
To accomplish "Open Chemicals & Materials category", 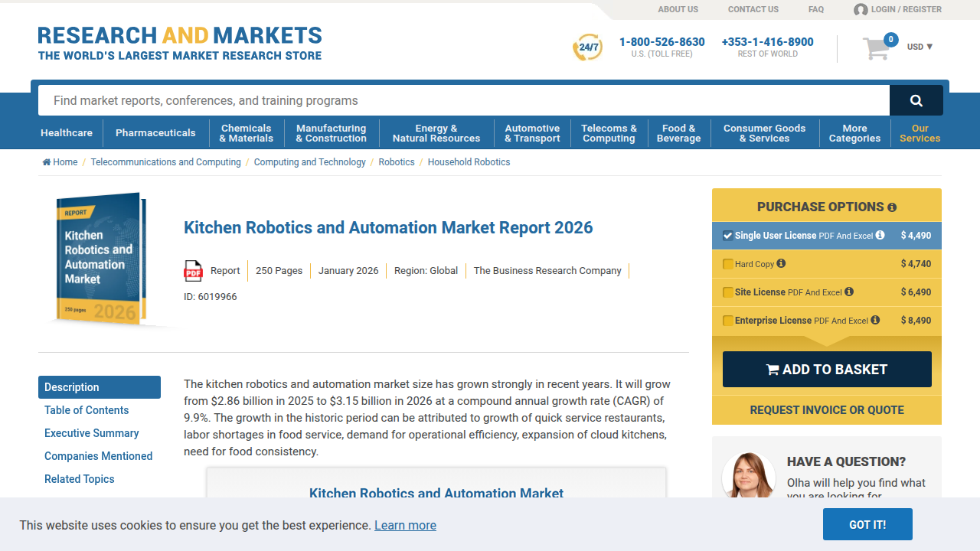I will point(246,133).
